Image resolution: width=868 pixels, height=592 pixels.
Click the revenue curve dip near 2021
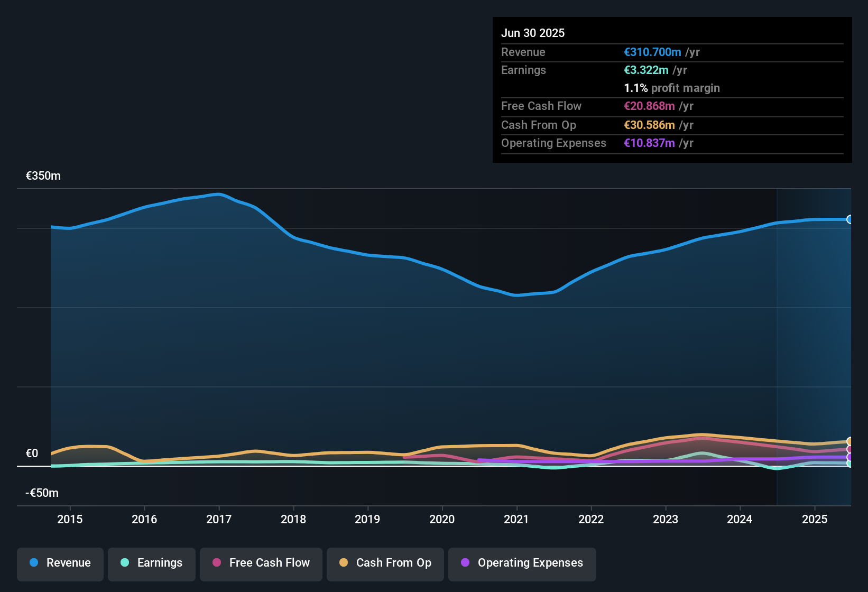(518, 296)
